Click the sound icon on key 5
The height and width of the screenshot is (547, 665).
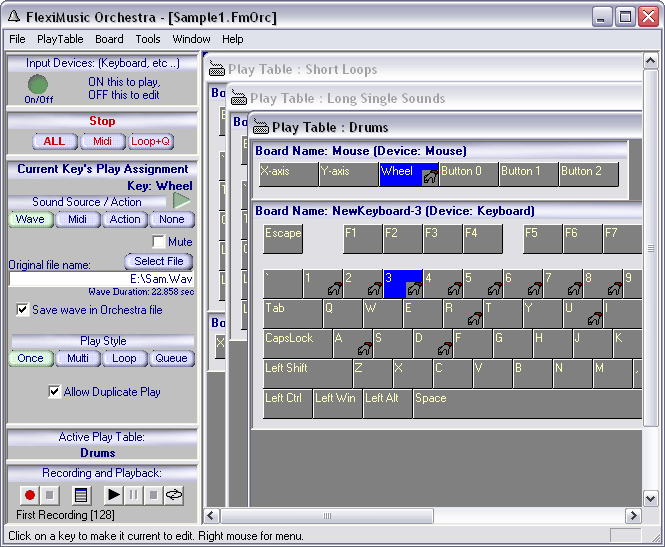pos(495,288)
